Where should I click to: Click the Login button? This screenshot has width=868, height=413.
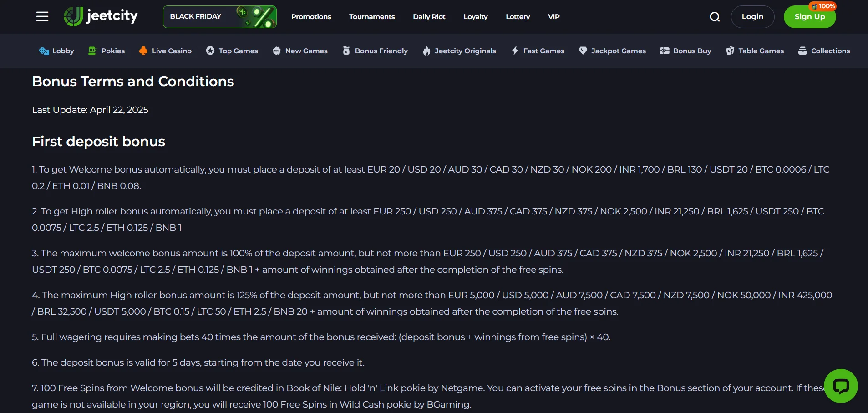(x=752, y=17)
